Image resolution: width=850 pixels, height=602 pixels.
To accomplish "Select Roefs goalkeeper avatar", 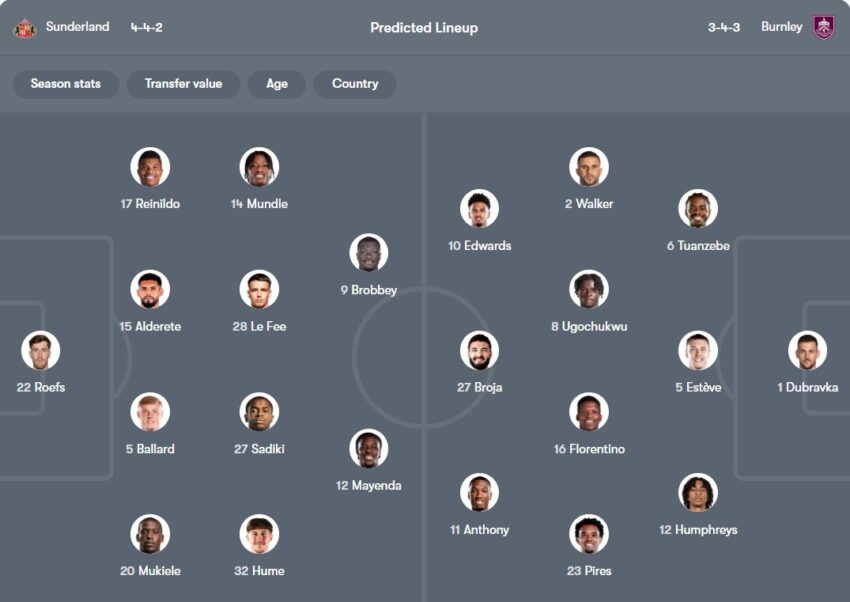I will click(41, 351).
